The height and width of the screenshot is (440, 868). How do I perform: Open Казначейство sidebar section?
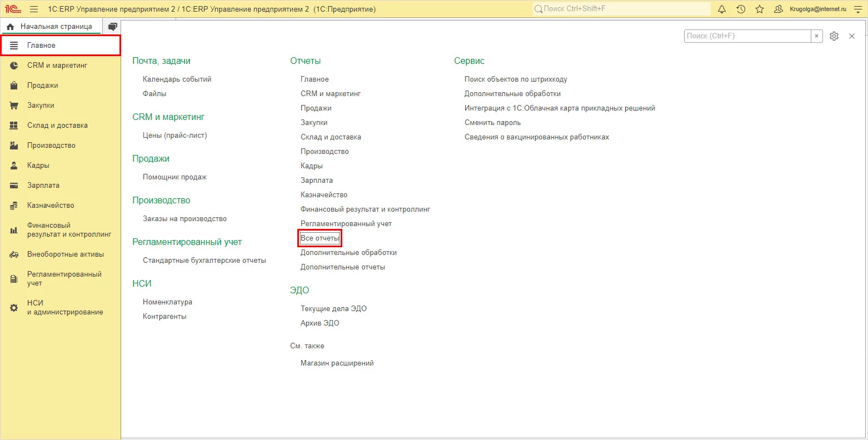(61, 206)
